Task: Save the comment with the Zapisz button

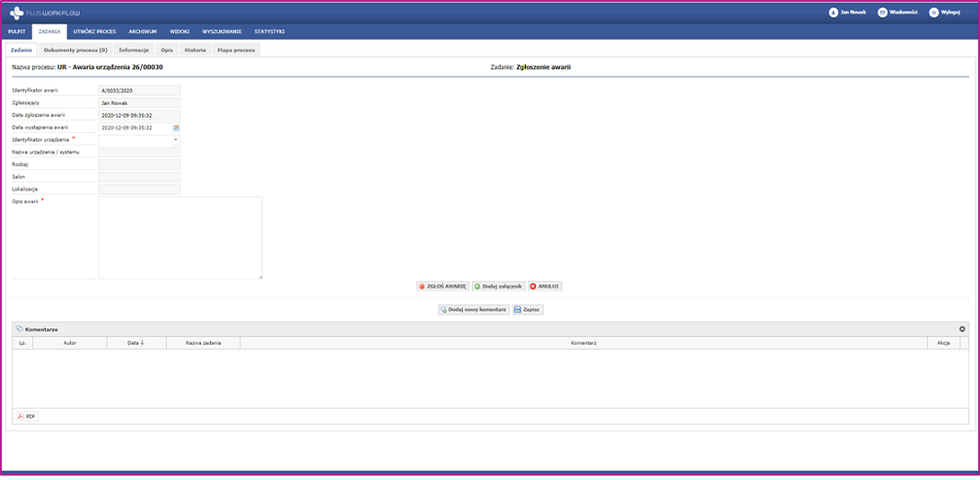Action: point(527,310)
